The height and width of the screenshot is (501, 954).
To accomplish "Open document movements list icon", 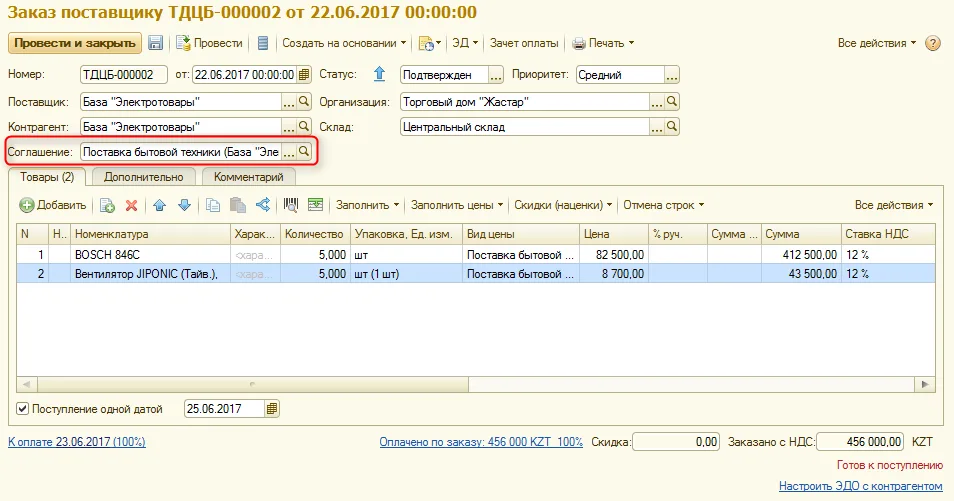I will coord(263,43).
